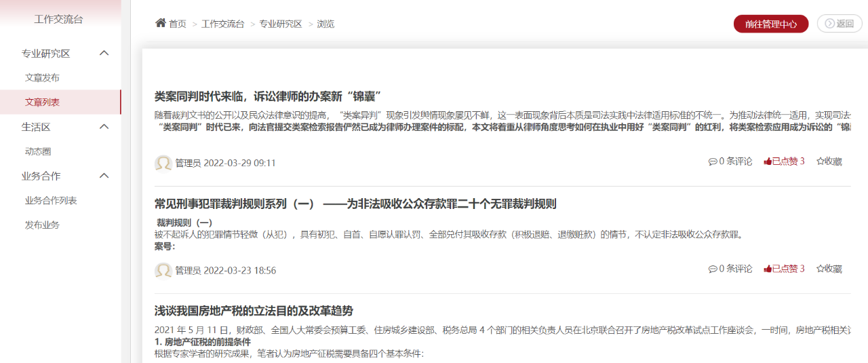Click the home icon in breadcrumb
Image resolution: width=868 pixels, height=363 pixels.
161,23
